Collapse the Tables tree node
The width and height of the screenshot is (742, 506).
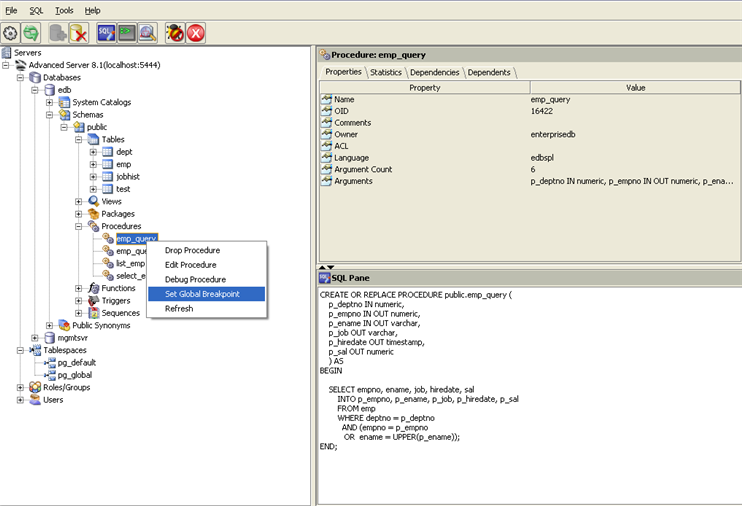pos(79,139)
